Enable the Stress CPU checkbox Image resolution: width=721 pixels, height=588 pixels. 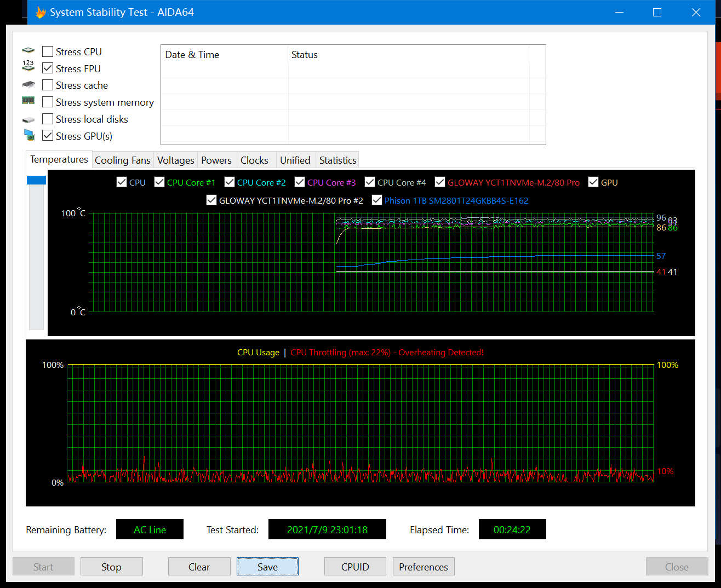48,51
